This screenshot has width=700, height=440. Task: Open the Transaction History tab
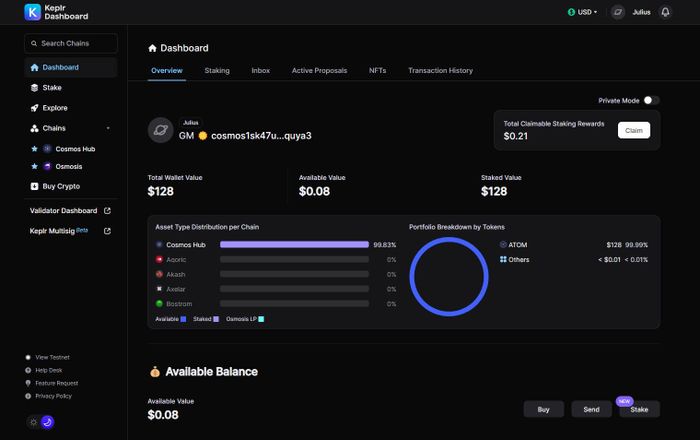[x=440, y=71]
